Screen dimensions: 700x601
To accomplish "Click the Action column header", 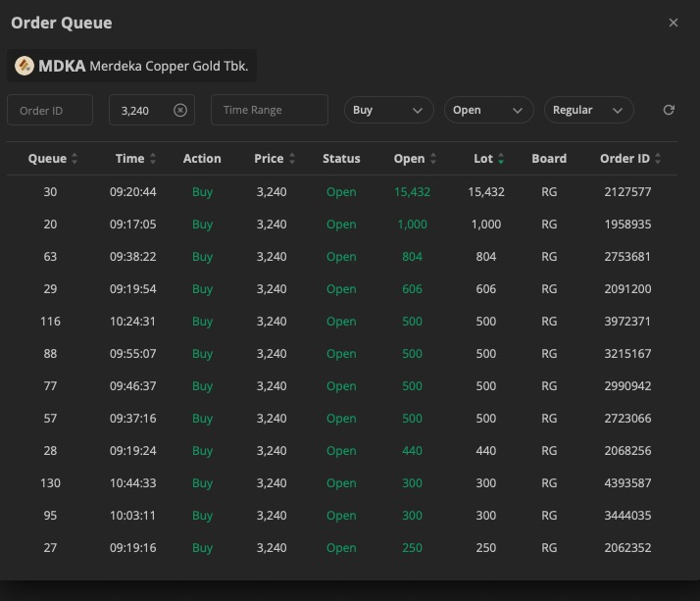I will tap(202, 159).
